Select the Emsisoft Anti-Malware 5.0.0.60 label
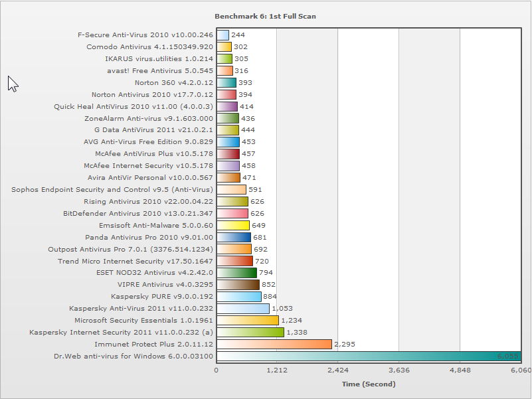 pos(156,225)
